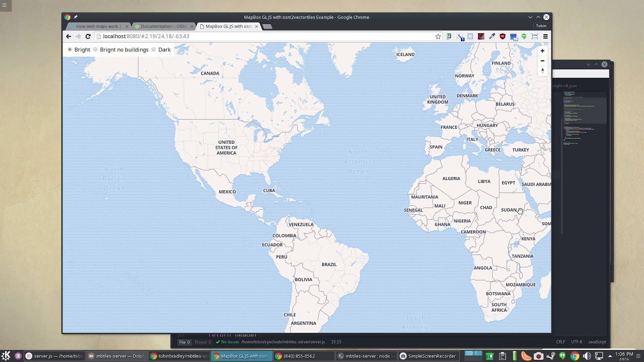
Task: Open the blue screen extension with counter
Action: pos(513,37)
